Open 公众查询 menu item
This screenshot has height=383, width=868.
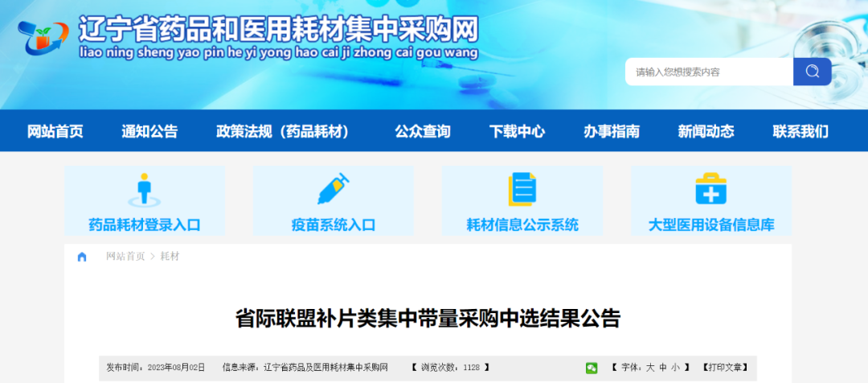[x=423, y=131]
